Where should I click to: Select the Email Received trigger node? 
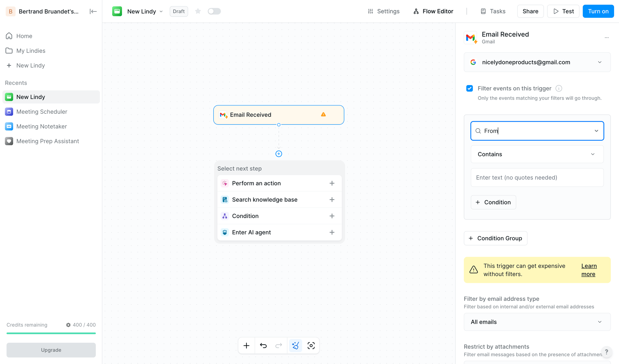coord(279,115)
